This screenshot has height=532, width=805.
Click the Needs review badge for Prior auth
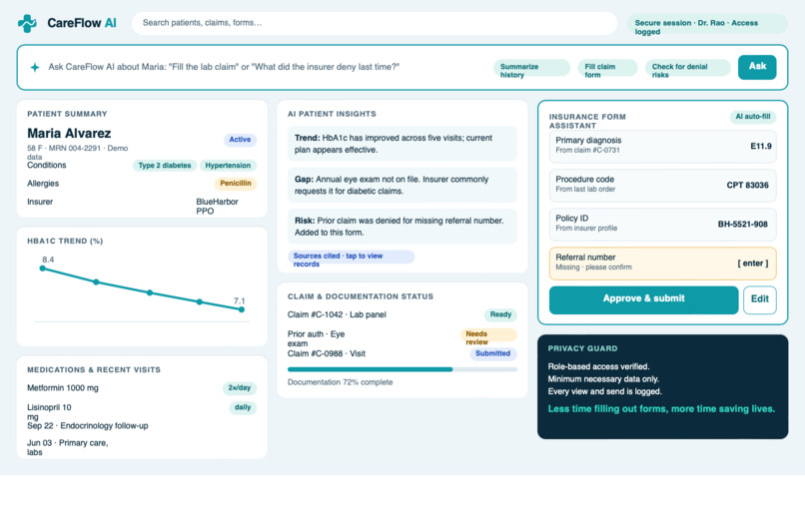tap(488, 337)
